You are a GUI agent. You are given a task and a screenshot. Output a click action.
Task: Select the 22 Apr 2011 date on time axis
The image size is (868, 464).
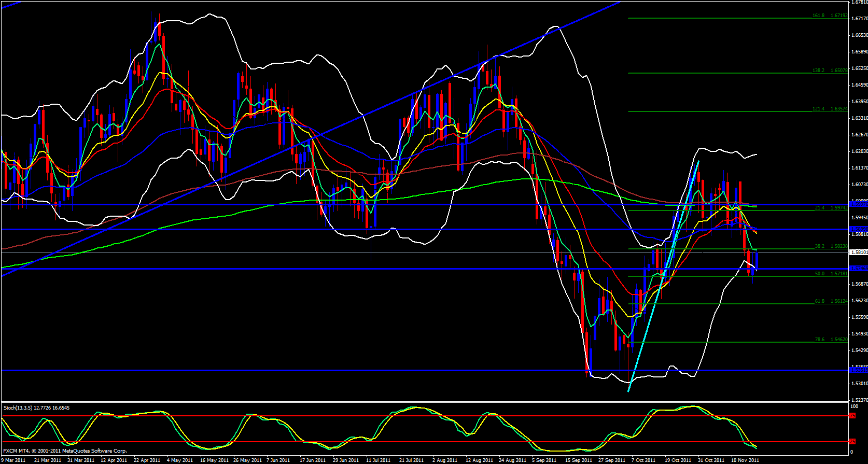pos(146,460)
